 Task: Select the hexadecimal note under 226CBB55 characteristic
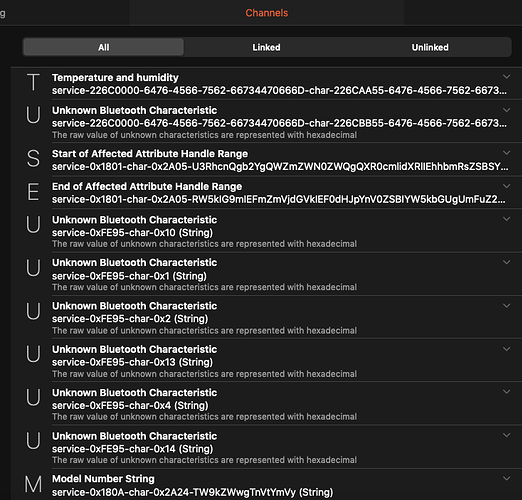(x=204, y=135)
